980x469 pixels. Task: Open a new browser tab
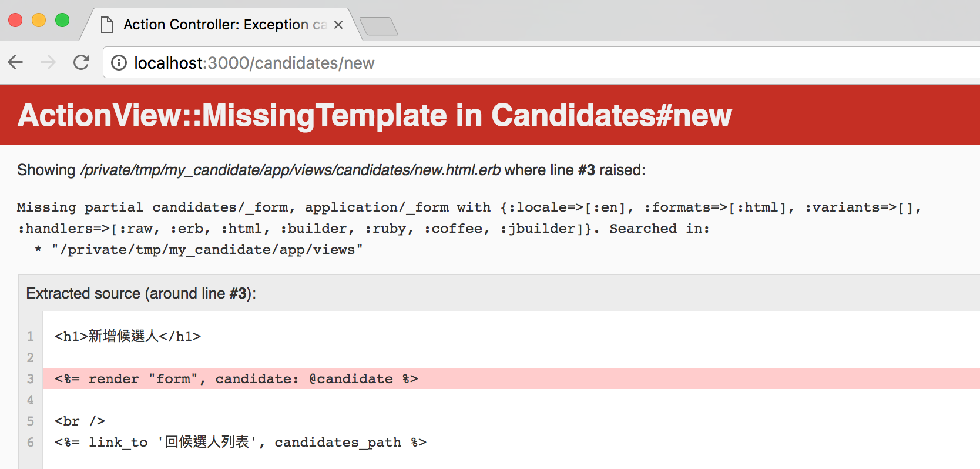[x=378, y=26]
